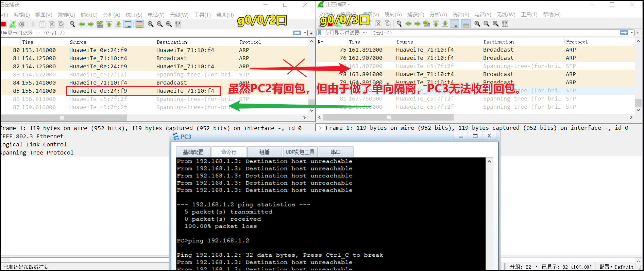This screenshot has height=271, width=644.
Task: Toggle packet colorization in right Wireshark
Action: point(466,24)
